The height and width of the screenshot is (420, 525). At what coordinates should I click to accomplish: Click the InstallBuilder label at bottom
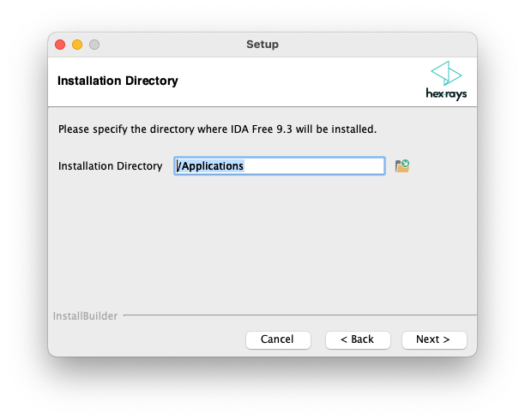[x=85, y=316]
